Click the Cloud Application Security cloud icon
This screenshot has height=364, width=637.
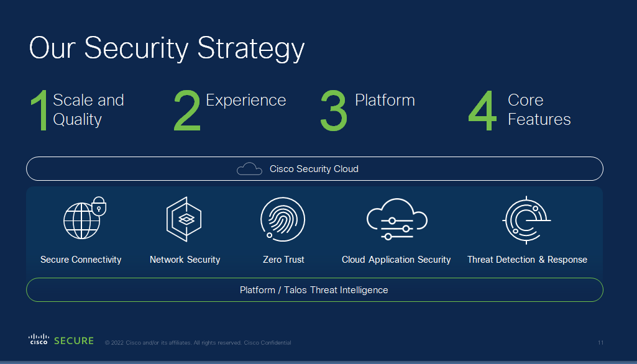tap(396, 220)
